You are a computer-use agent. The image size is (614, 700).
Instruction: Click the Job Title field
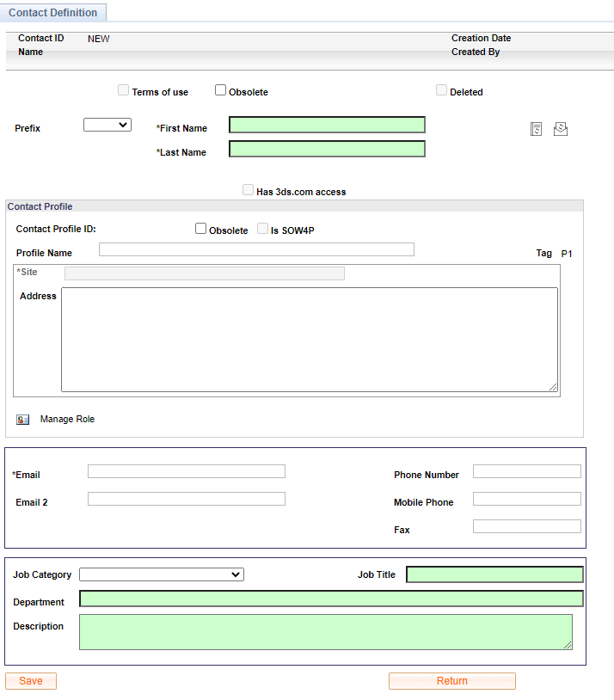point(494,574)
